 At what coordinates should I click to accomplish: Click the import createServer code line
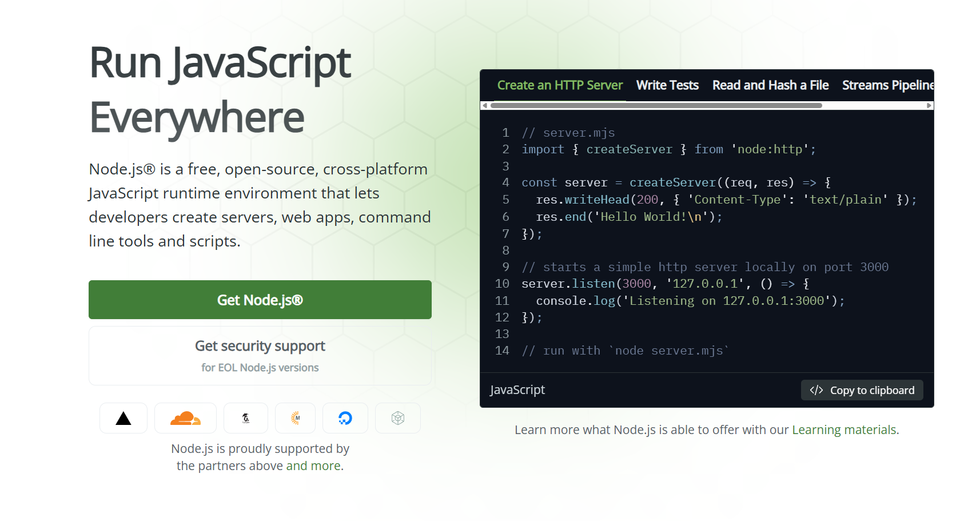[669, 149]
